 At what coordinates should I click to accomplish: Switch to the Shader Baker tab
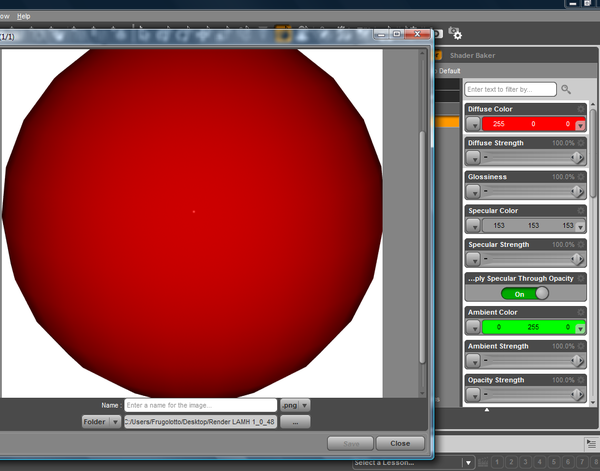tap(473, 55)
